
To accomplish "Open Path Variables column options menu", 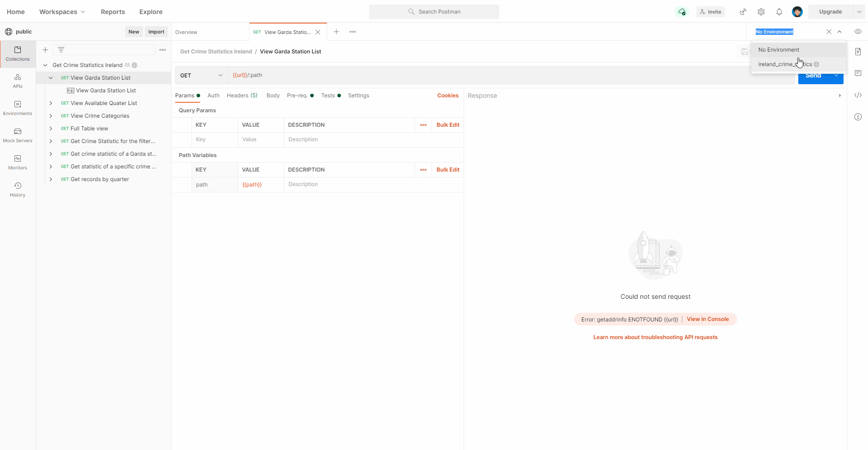I will tap(423, 170).
